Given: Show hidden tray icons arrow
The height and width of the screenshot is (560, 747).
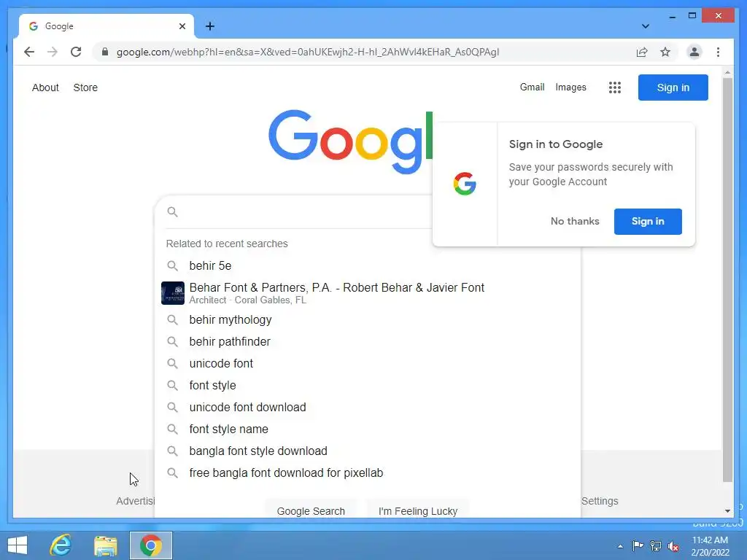Looking at the screenshot, I should [620, 546].
